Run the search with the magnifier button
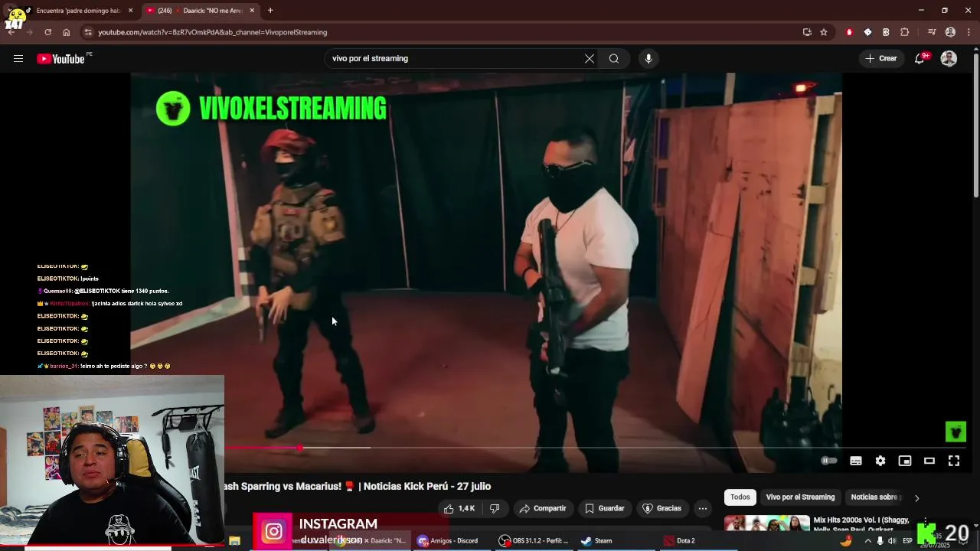This screenshot has height=551, width=980. click(614, 58)
